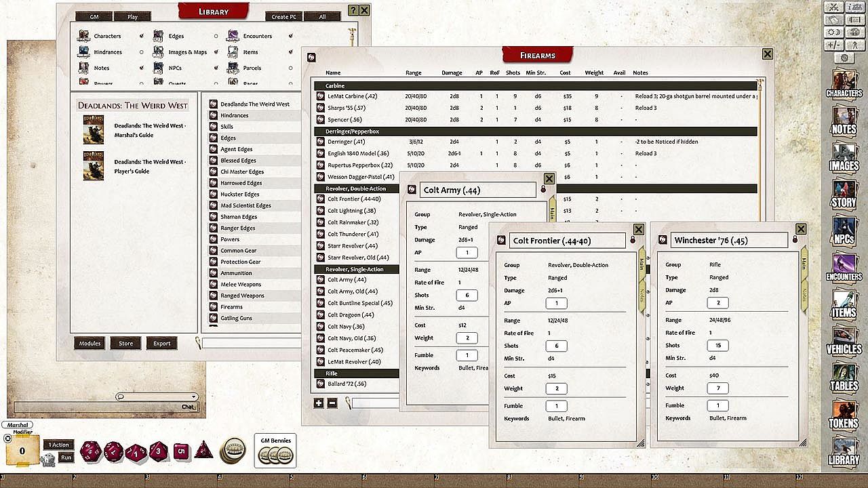Open the Calendar day/night icon
The width and height of the screenshot is (868, 488).
click(834, 33)
